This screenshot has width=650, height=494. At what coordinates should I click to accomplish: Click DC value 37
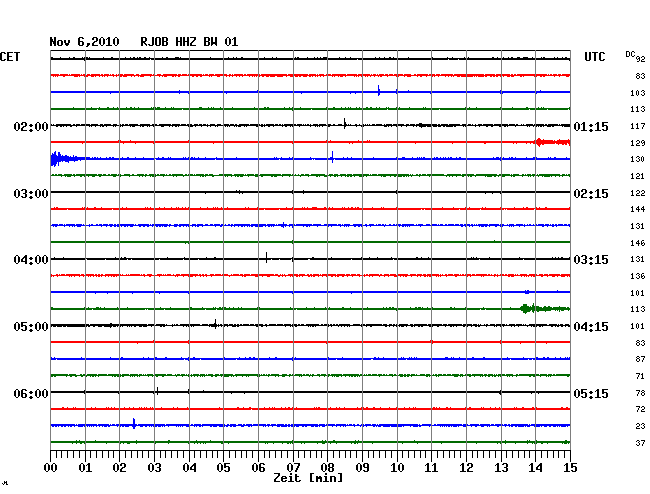640,443
